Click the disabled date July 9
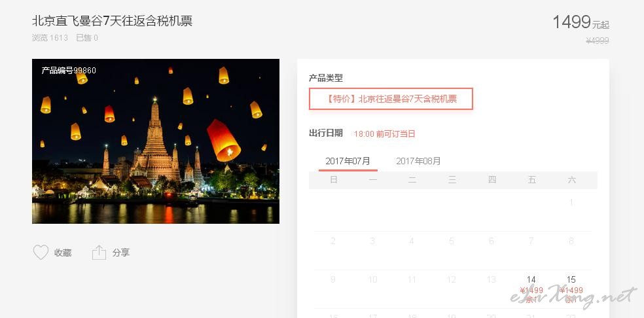 tap(333, 280)
